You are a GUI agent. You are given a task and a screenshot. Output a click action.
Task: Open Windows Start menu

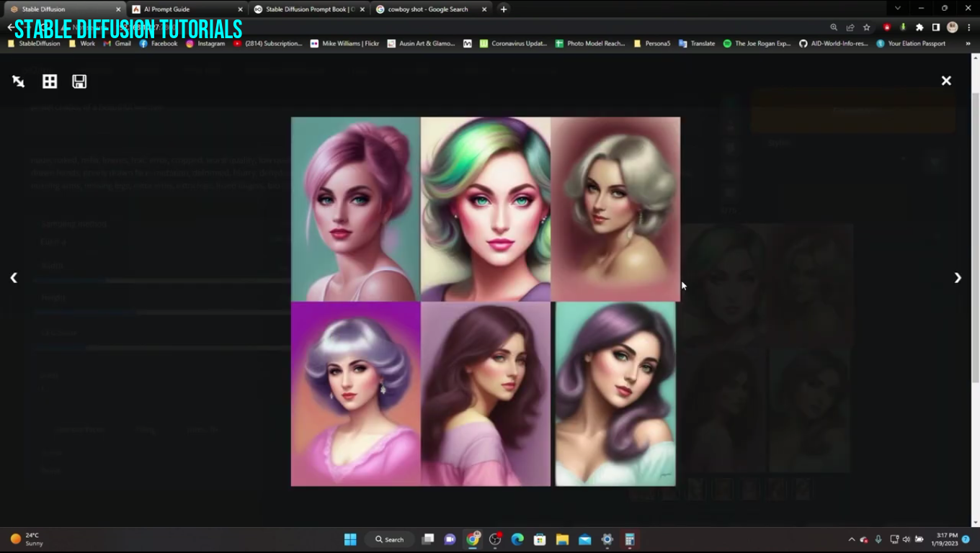click(x=350, y=539)
